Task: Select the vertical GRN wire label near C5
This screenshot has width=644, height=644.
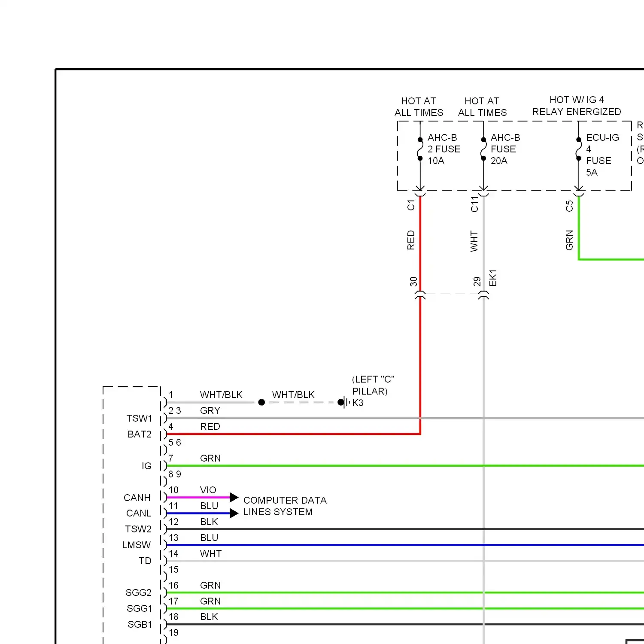Action: pyautogui.click(x=569, y=240)
